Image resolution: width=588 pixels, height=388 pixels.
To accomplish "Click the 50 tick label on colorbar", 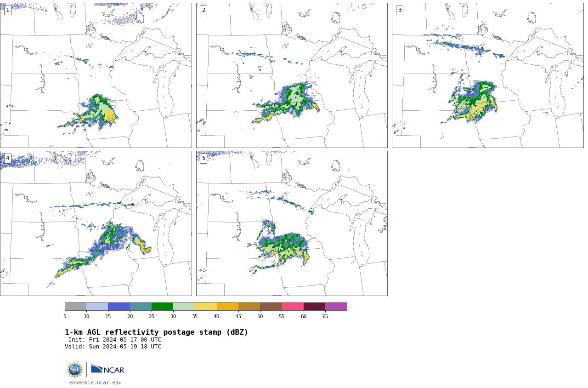I will point(260,316).
